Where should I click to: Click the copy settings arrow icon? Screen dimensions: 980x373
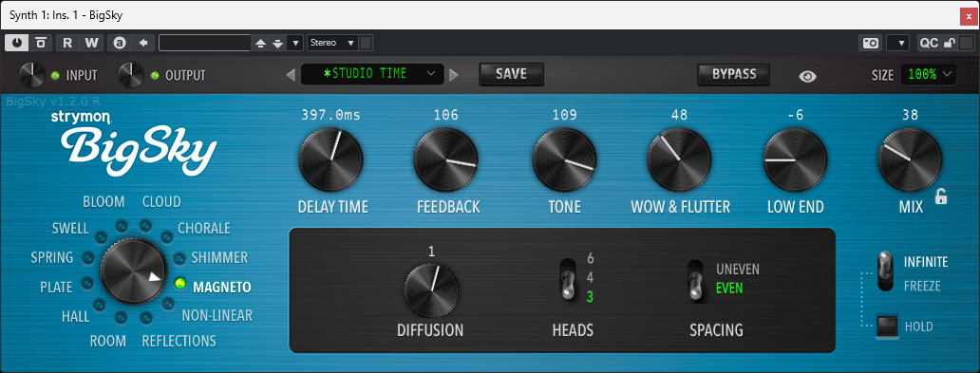(x=143, y=43)
